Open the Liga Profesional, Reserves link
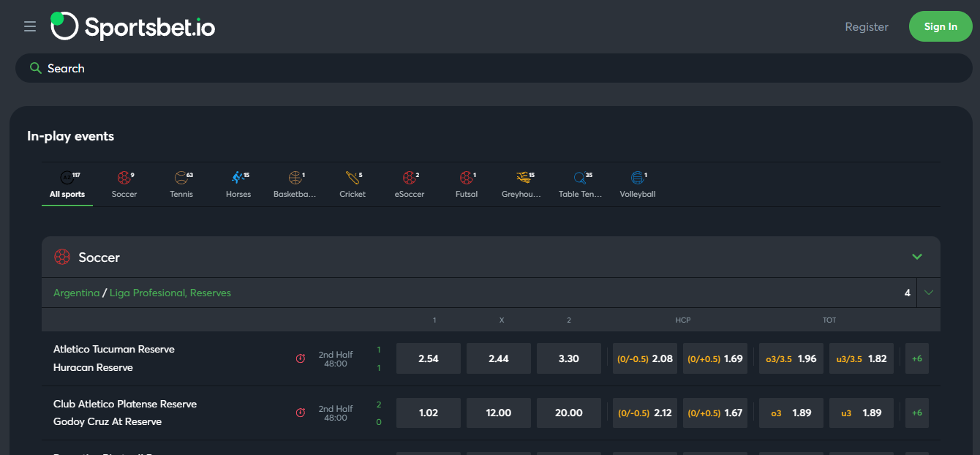 (170, 293)
